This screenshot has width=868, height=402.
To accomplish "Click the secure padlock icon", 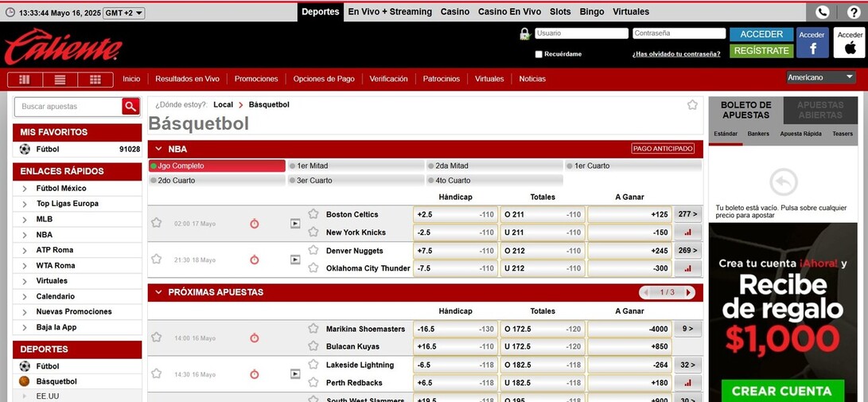I will (525, 33).
